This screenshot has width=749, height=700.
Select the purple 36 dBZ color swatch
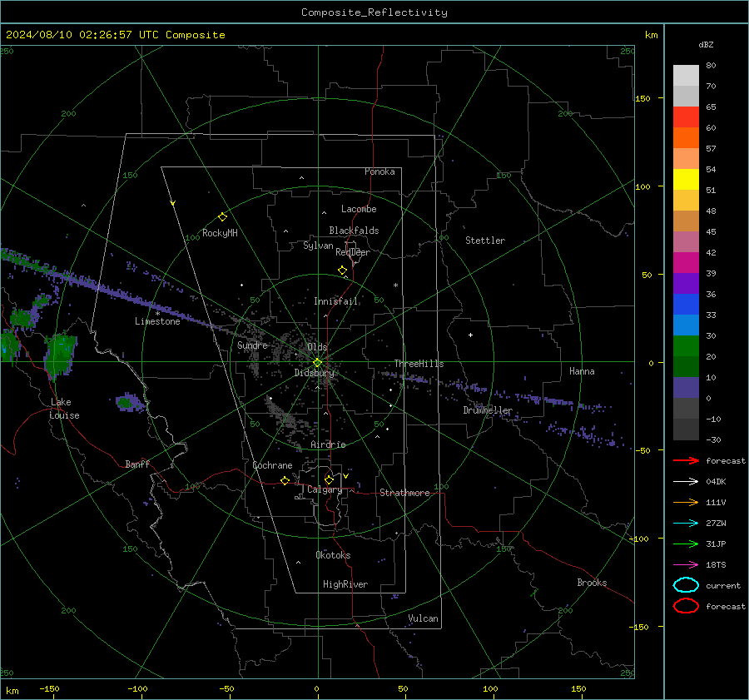click(686, 283)
